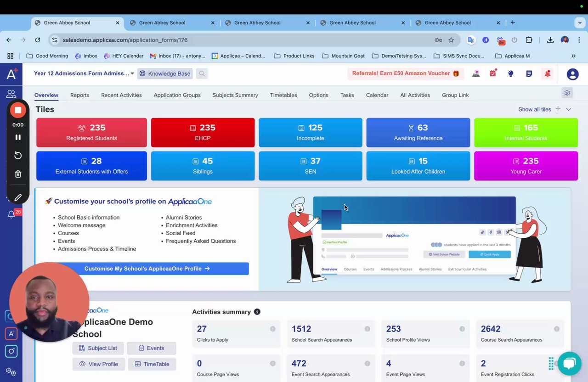Click the info icon on Course Search Appearances card
This screenshot has width=588, height=382.
(556, 329)
